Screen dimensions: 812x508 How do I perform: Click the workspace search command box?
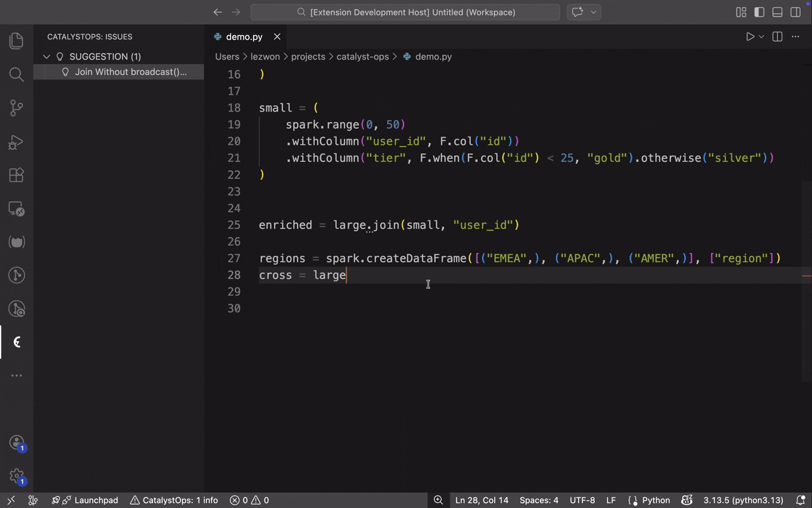(405, 12)
